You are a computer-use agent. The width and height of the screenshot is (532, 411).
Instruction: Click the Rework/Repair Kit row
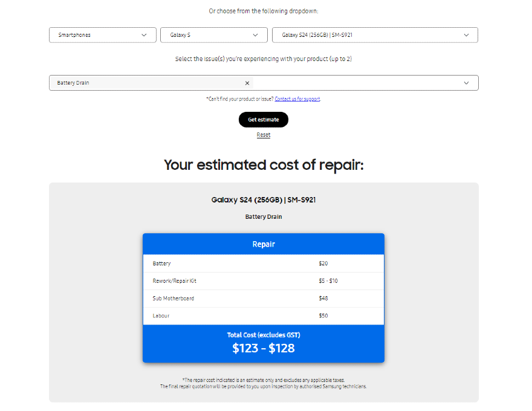pyautogui.click(x=264, y=281)
